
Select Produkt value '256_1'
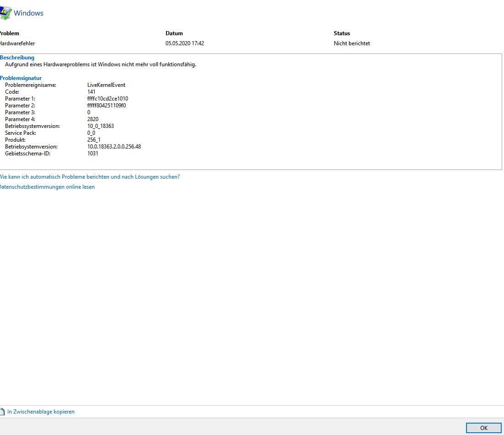[x=94, y=140]
